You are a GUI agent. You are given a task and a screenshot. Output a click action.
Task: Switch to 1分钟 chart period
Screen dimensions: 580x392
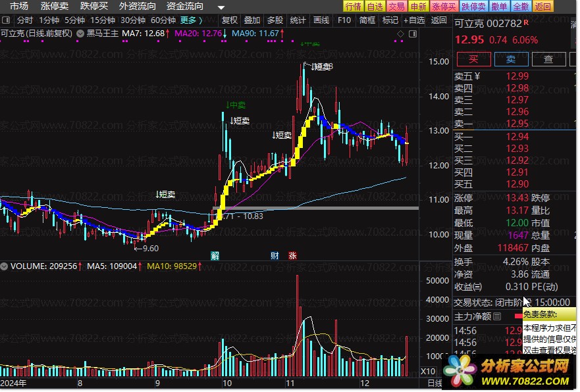49,20
